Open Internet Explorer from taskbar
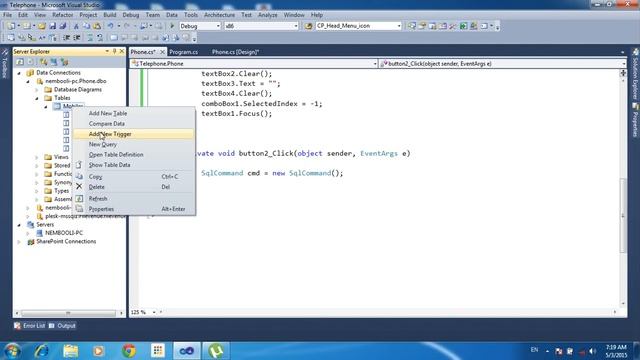This screenshot has height=360, width=640. coord(41,351)
